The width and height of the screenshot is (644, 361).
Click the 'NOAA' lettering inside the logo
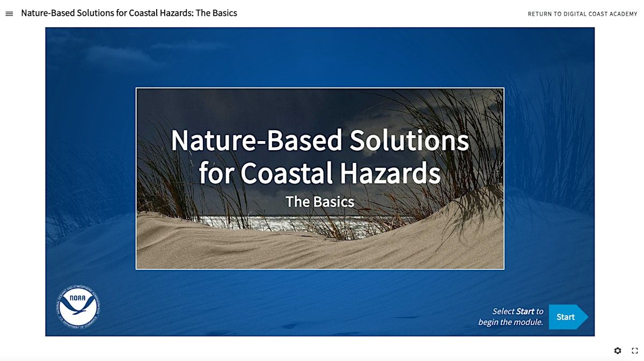click(x=78, y=300)
